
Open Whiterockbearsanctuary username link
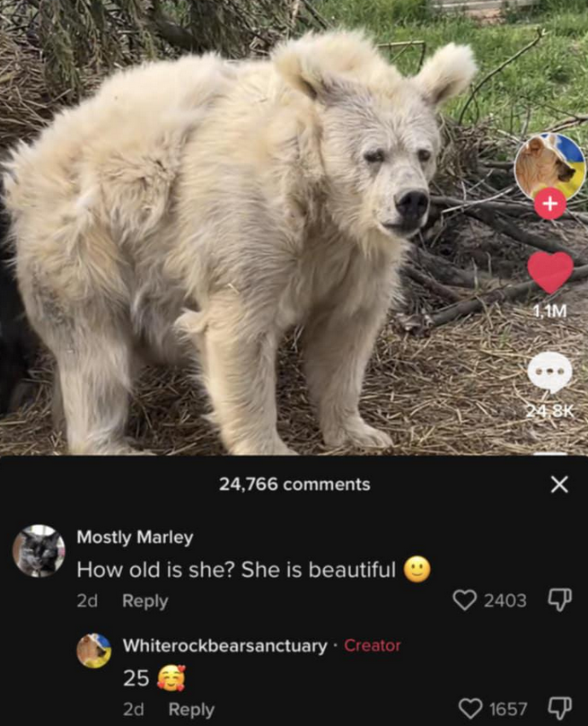click(x=225, y=645)
